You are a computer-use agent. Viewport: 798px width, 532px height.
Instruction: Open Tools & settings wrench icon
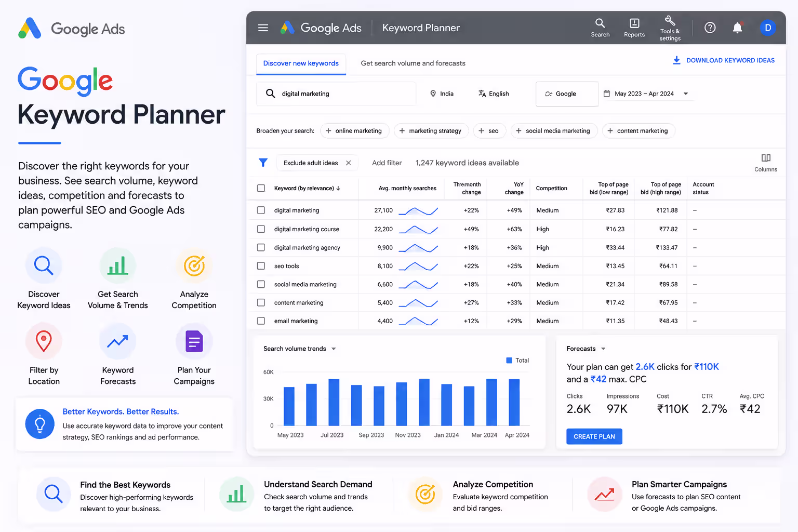670,21
